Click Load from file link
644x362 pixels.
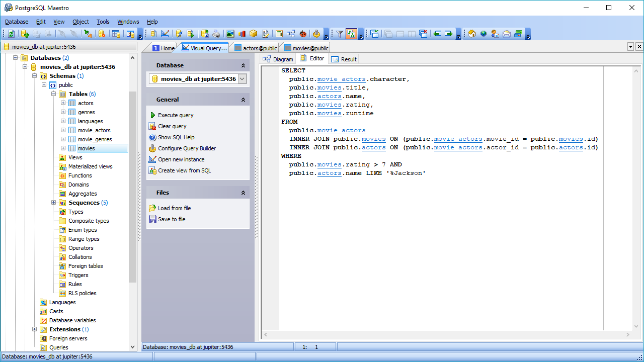174,208
